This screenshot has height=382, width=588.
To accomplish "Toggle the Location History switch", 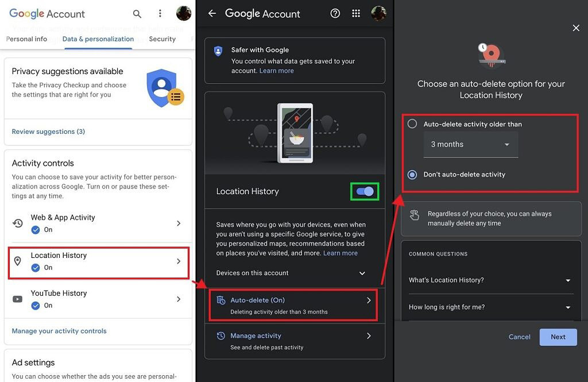I will click(x=365, y=191).
